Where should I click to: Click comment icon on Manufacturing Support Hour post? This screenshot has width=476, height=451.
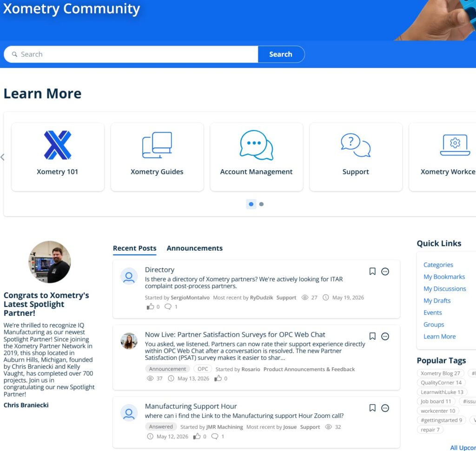[x=215, y=437]
